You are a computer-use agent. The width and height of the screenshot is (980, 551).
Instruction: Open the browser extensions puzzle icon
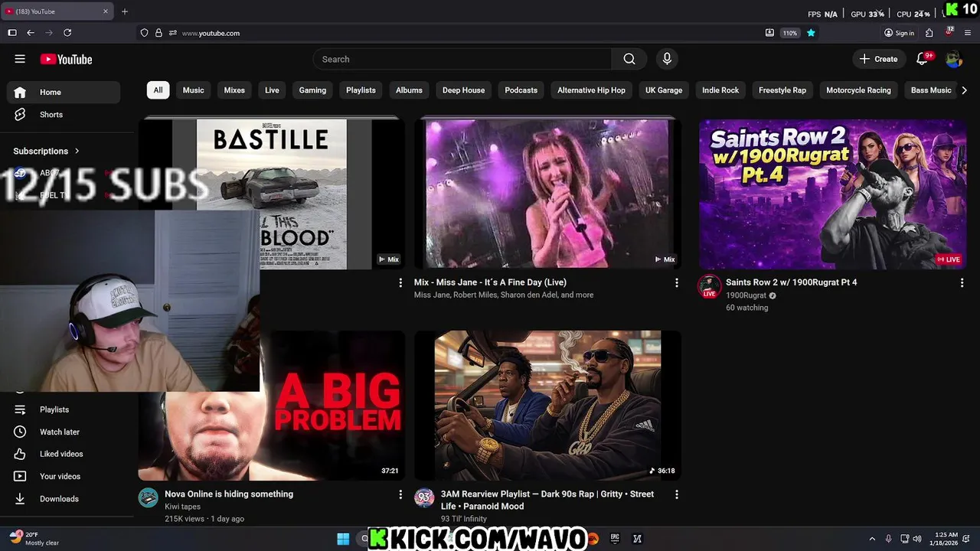click(929, 33)
